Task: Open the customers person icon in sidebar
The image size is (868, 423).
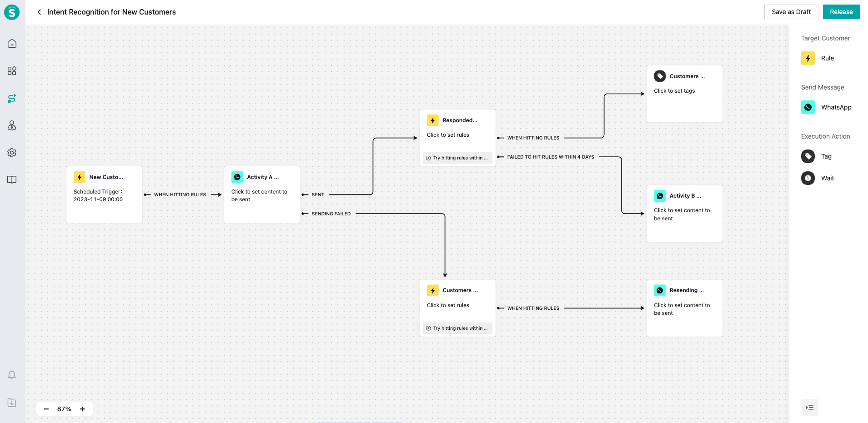Action: click(x=12, y=125)
